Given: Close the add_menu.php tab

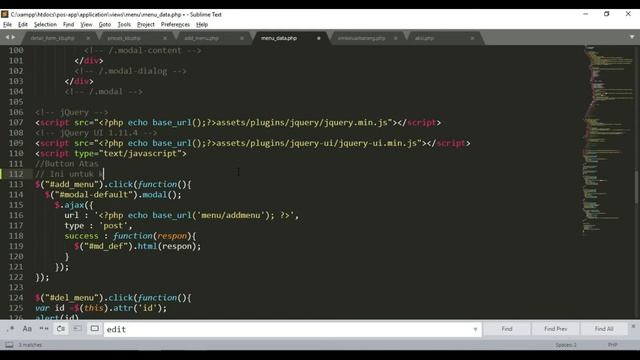Looking at the screenshot, I should pos(242,38).
